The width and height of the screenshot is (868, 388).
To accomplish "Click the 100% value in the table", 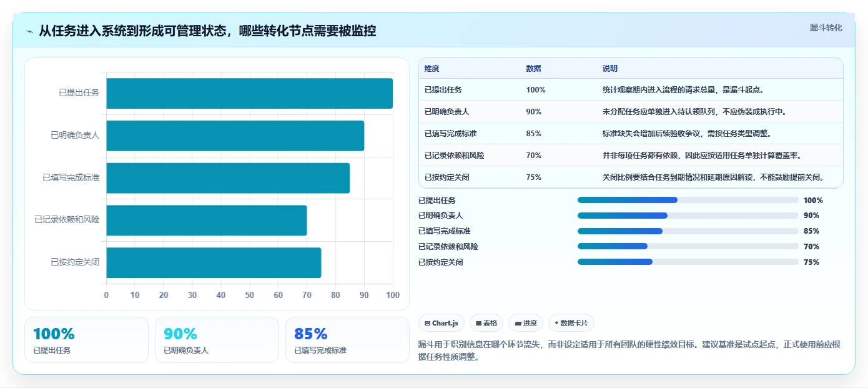I will click(536, 90).
